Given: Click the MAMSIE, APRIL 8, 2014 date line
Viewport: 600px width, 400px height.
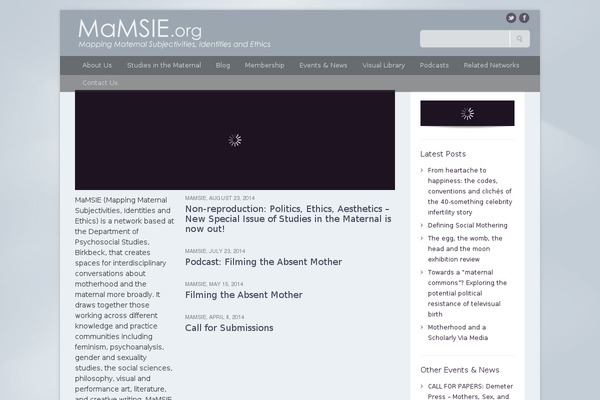Looking at the screenshot, I should [214, 317].
